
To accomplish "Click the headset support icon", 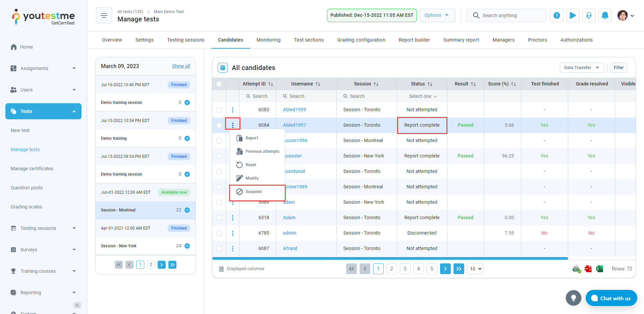I will (x=589, y=15).
